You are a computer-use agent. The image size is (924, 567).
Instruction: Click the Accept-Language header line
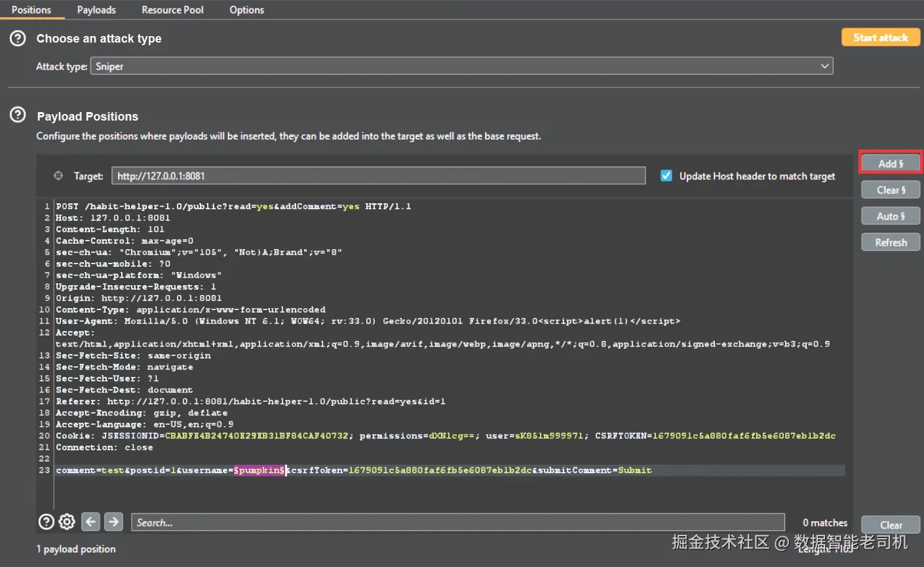point(144,424)
